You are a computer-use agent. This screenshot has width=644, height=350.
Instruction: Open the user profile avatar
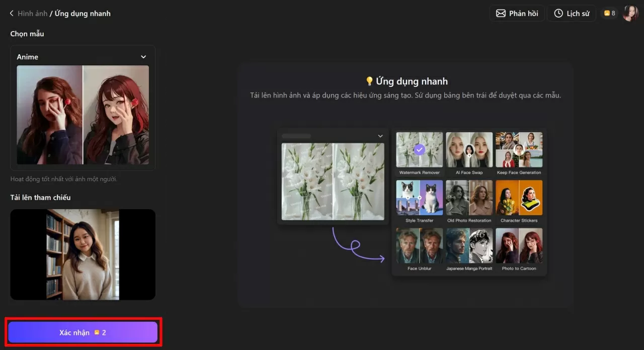(630, 14)
